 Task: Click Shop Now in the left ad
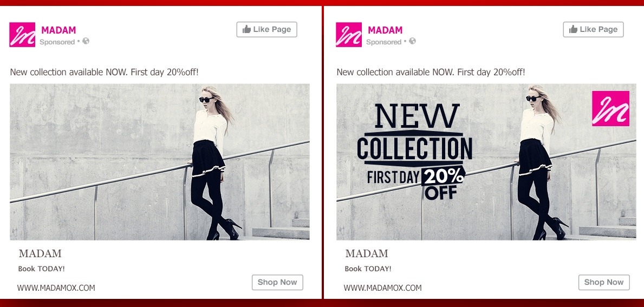[277, 283]
